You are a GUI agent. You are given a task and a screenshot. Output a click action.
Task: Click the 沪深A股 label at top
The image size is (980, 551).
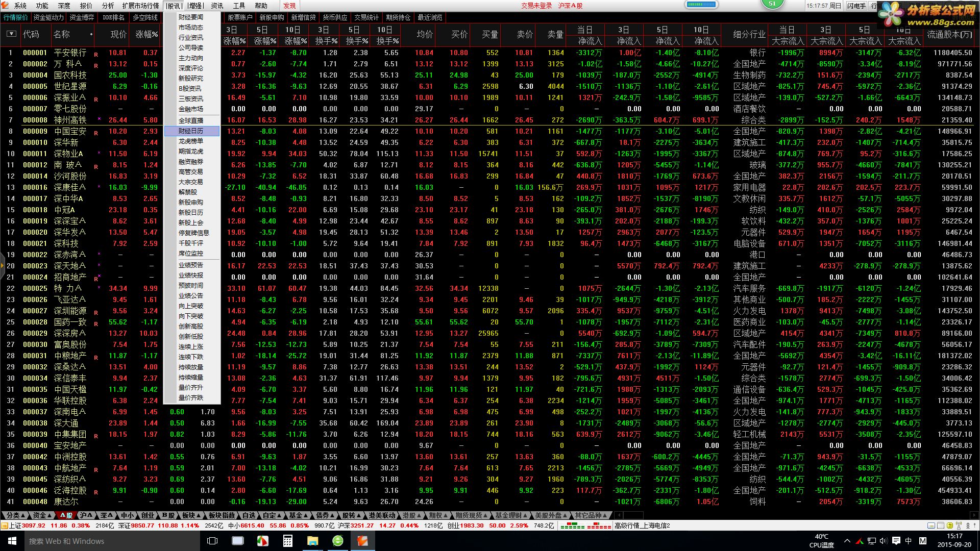(x=570, y=6)
